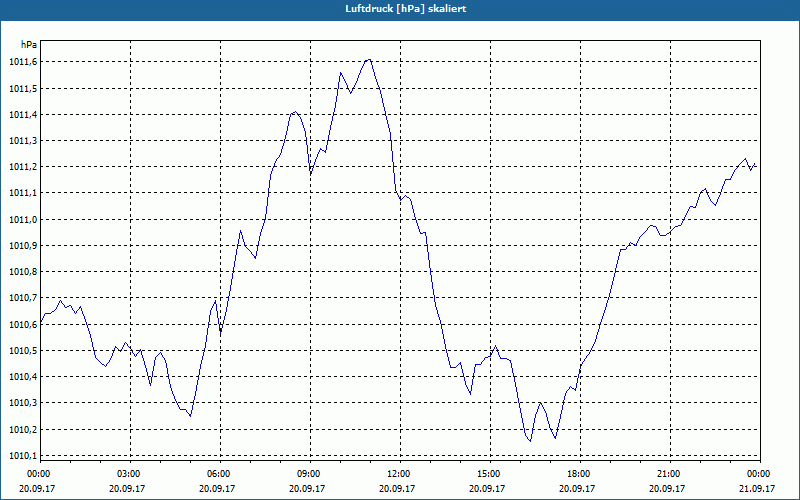Pick the '20.09.17' date under 12:00
800x500 pixels.
coord(398,488)
